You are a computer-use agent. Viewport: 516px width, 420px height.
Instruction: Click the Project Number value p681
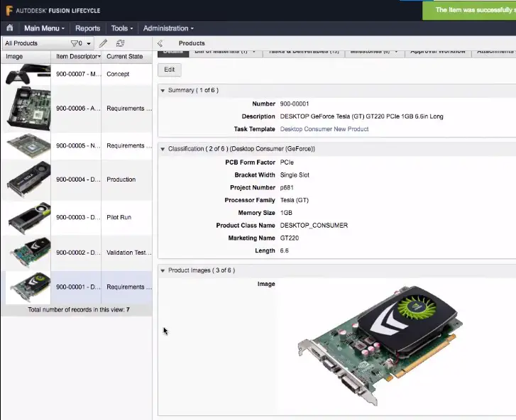point(287,187)
